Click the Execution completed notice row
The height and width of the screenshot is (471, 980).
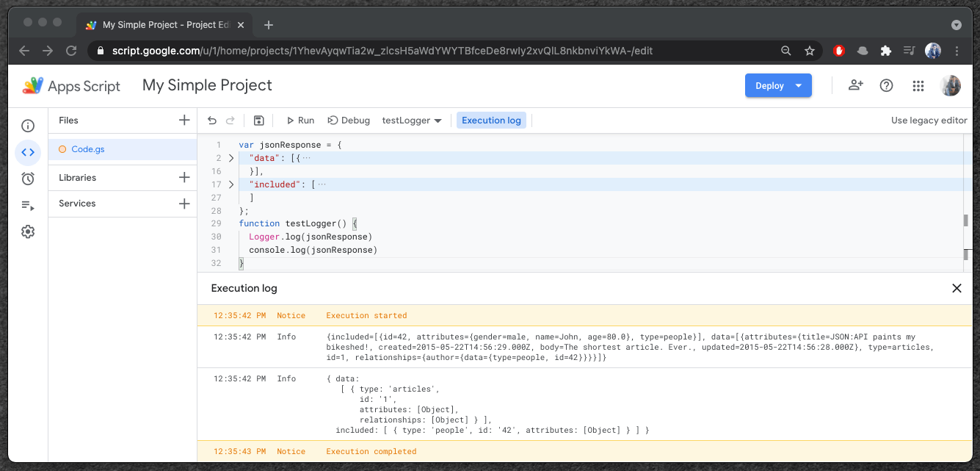click(585, 451)
